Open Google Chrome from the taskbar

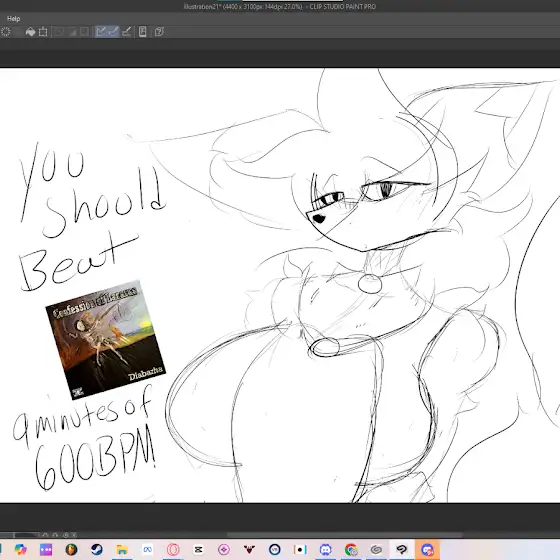pos(351,549)
